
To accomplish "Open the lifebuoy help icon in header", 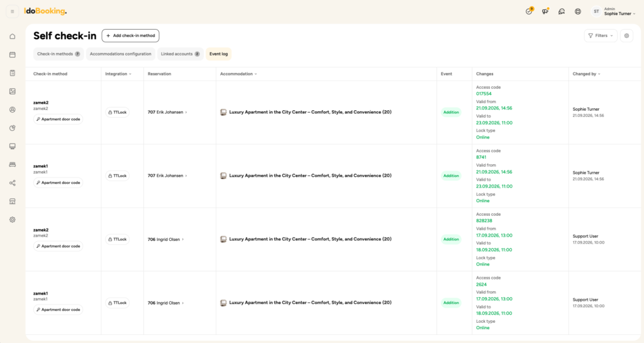I will pos(578,11).
